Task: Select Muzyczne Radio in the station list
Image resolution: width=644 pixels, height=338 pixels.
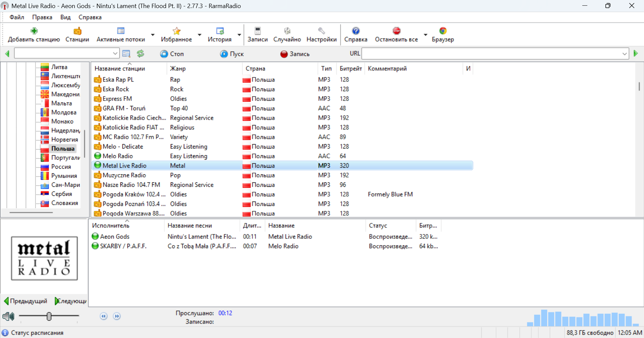Action: 124,175
